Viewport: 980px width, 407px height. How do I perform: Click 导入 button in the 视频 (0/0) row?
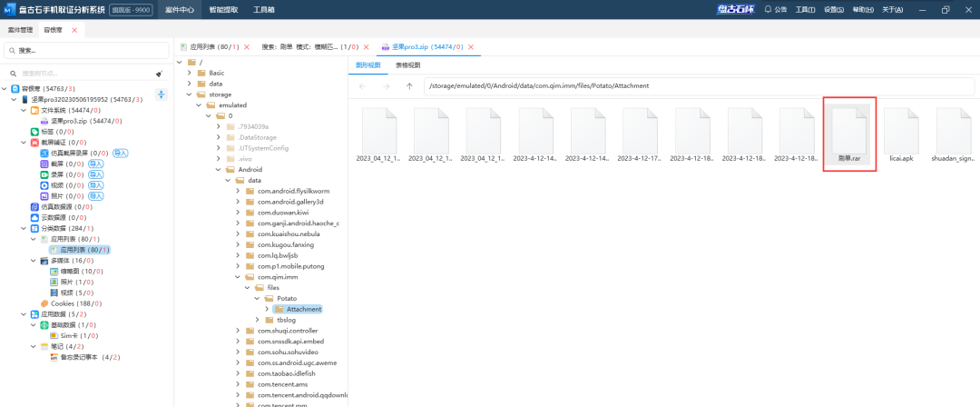click(95, 185)
